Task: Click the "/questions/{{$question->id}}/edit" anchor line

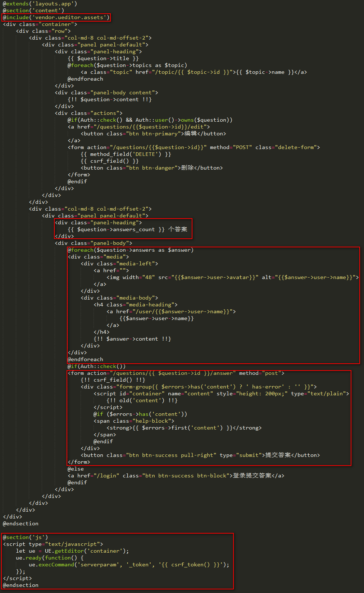Action: point(139,127)
